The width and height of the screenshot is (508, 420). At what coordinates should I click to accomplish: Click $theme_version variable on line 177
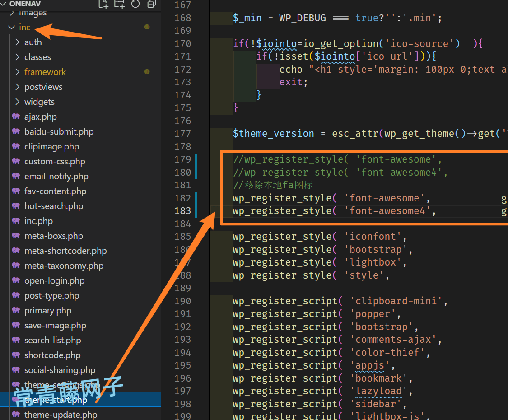pos(274,134)
